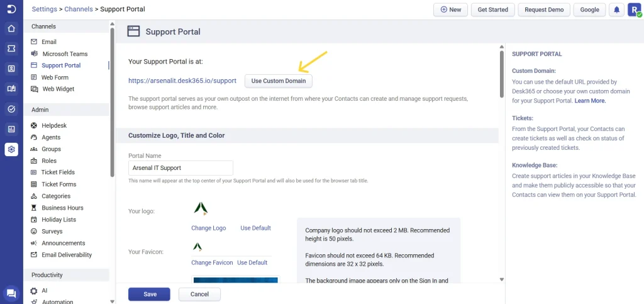Click the Business Hours hourglass icon
This screenshot has width=644, height=304.
coord(34,208)
